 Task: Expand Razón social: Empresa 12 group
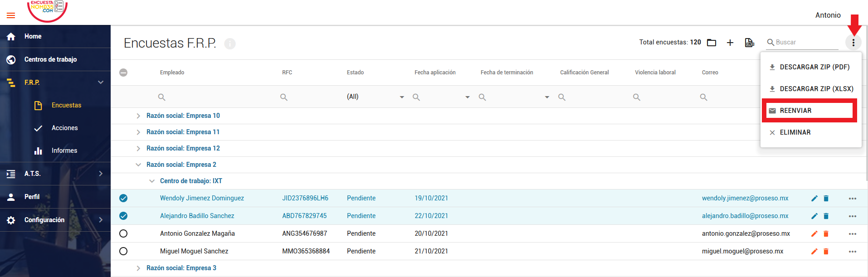pyautogui.click(x=138, y=149)
